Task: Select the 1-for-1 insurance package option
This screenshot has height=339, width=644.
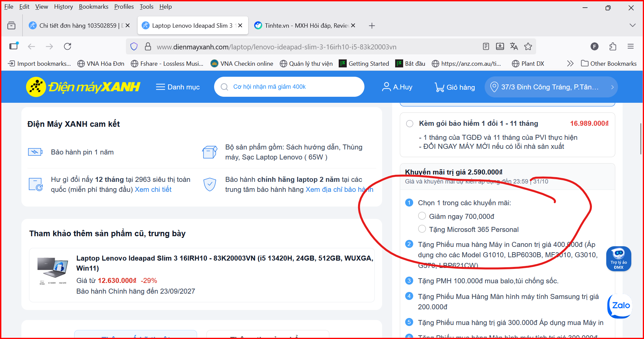Action: (410, 124)
